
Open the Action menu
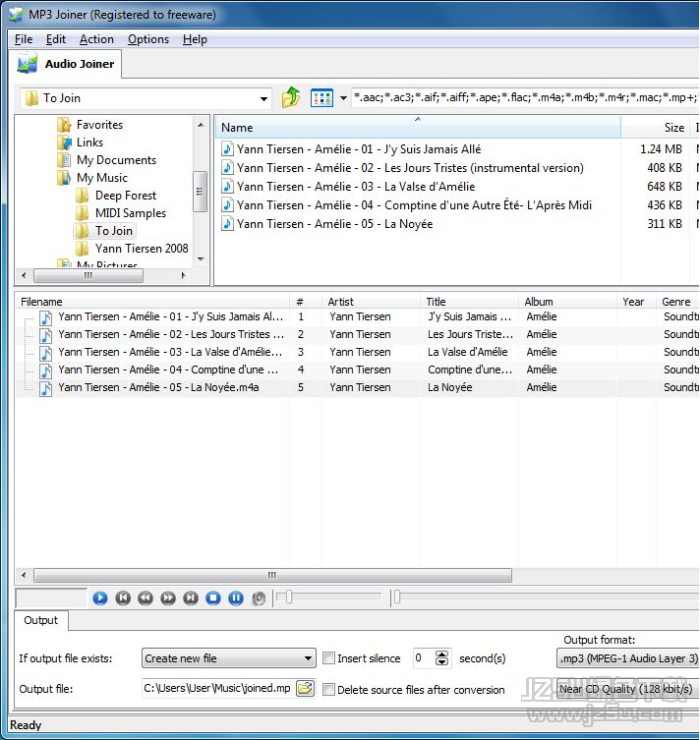point(96,39)
